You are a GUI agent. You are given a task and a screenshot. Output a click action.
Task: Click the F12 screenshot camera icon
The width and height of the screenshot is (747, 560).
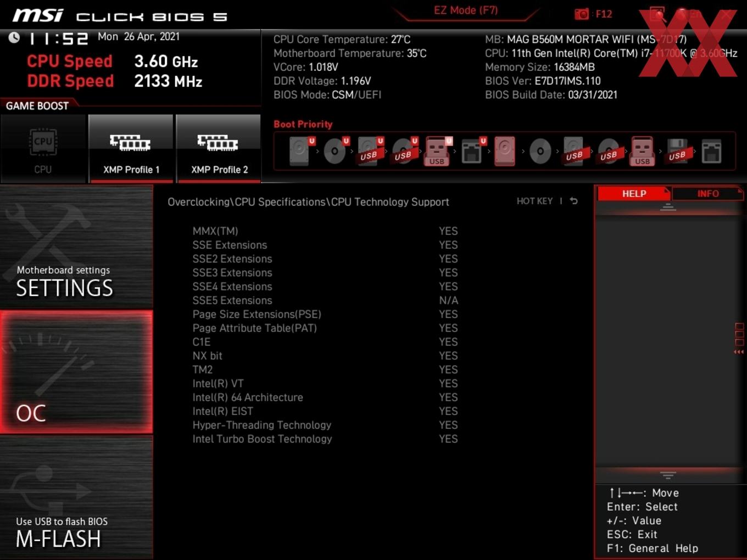(581, 14)
